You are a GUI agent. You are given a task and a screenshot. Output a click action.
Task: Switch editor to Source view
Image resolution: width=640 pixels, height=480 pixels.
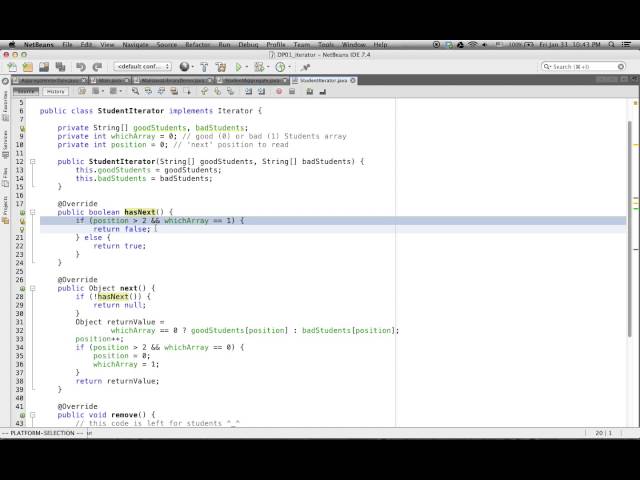point(26,91)
